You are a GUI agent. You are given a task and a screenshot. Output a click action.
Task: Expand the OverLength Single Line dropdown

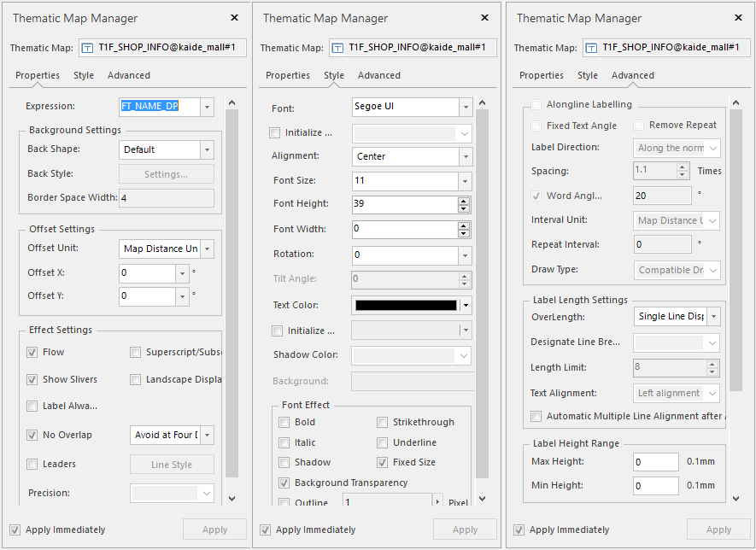pos(713,316)
